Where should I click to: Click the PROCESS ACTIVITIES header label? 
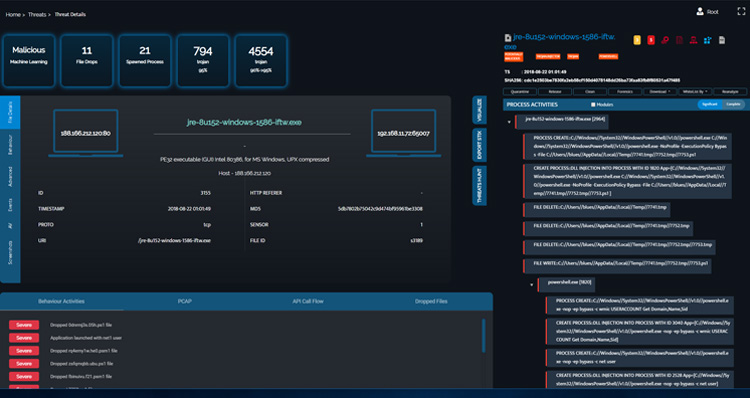532,105
